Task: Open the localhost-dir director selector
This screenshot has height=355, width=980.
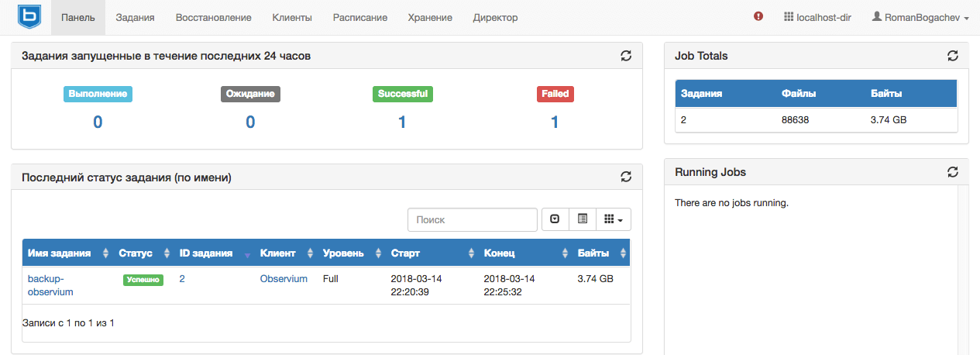Action: click(x=817, y=17)
